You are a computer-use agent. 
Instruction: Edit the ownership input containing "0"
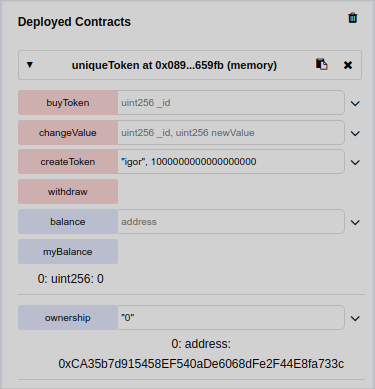(231, 318)
